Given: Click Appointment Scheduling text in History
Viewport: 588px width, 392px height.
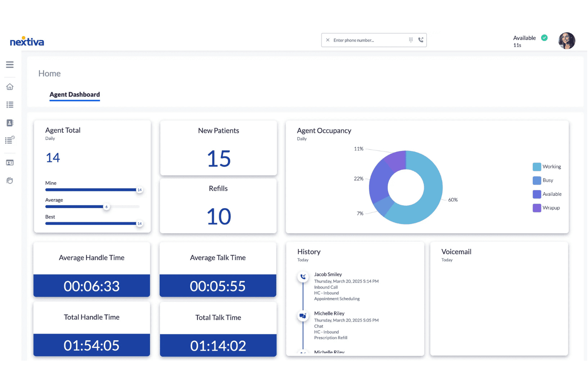Looking at the screenshot, I should coord(337,299).
